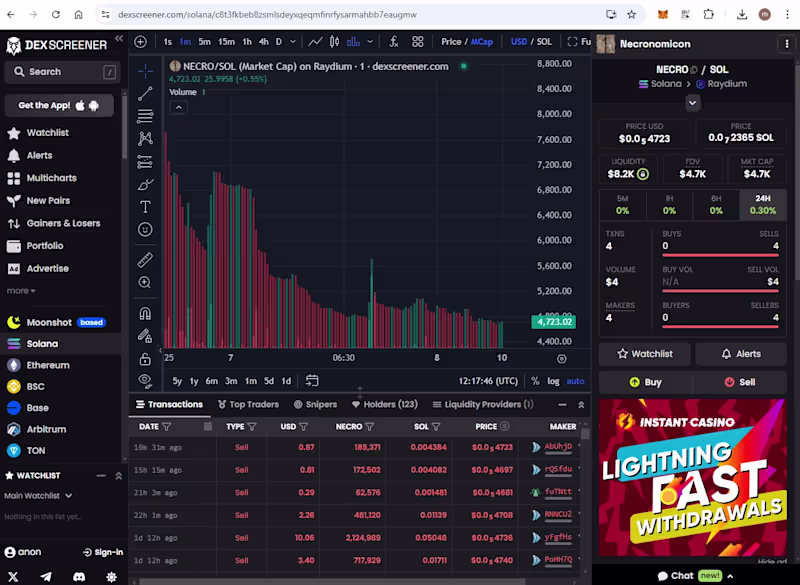Screen dimensions: 800x585
Task: Select the trend line drawing tool
Action: point(145,93)
